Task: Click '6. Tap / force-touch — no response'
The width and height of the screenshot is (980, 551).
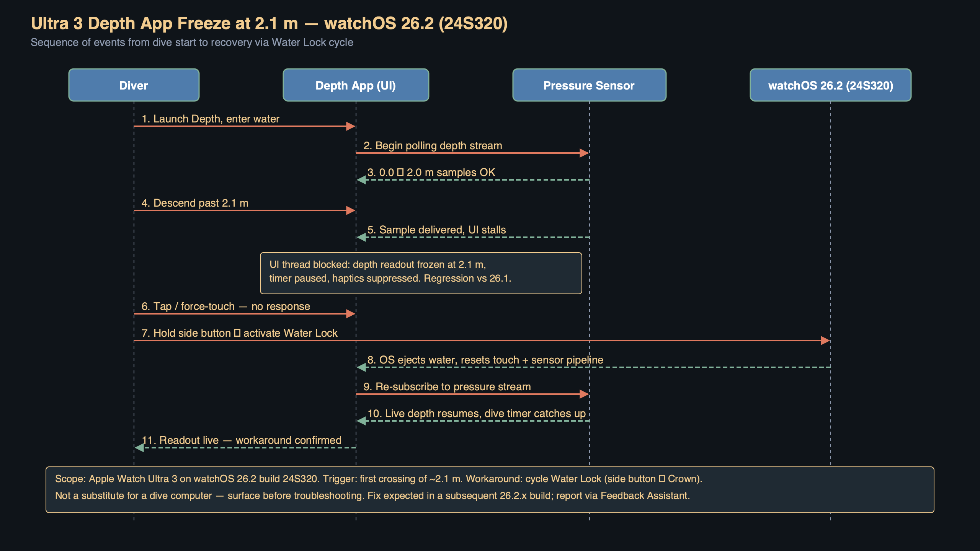Action: (226, 306)
